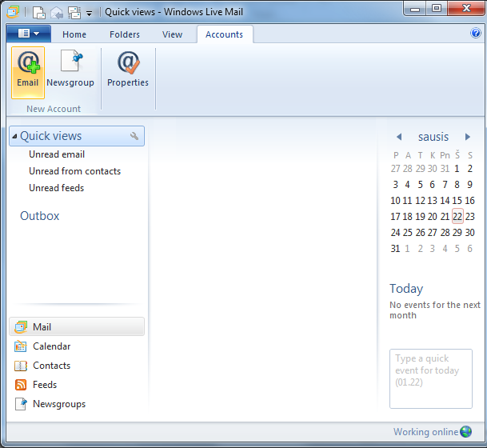Click the orange Feeds RSS icon
The width and height of the screenshot is (487, 448).
21,385
